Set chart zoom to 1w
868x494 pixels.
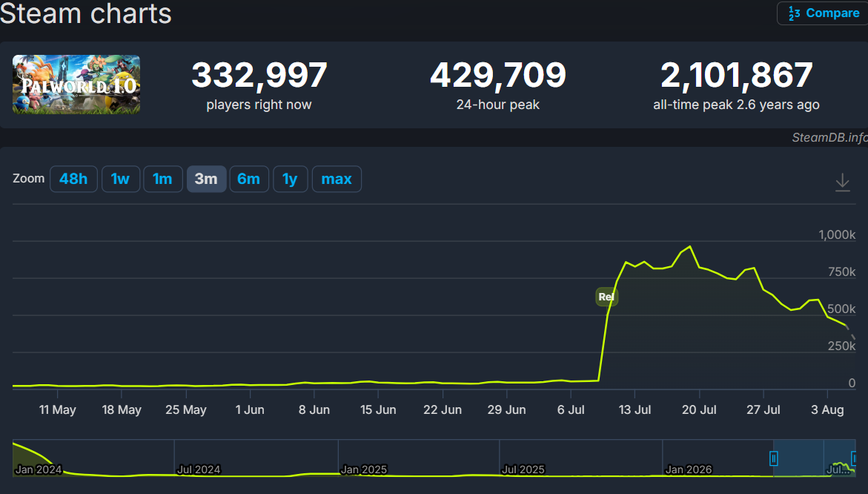[120, 179]
